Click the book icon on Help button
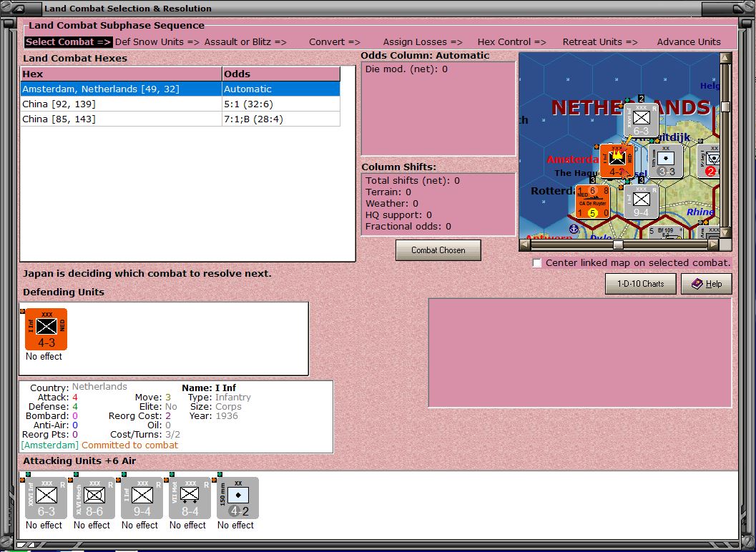The height and width of the screenshot is (552, 756). 697,283
